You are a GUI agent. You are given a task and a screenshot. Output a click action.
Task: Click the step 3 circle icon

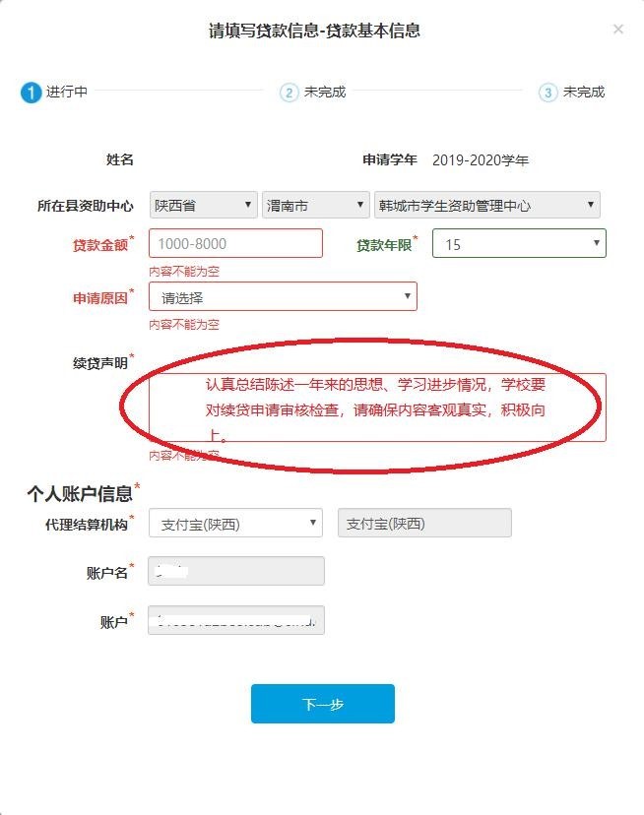[x=547, y=93]
